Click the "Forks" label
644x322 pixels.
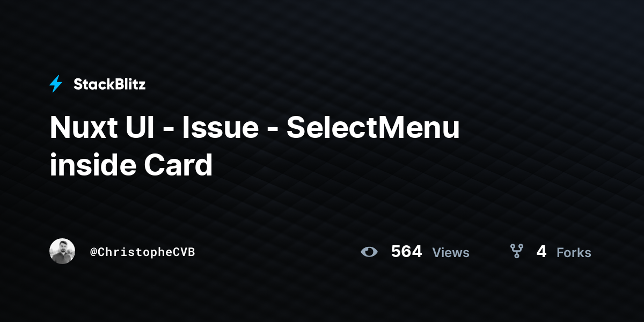[574, 252]
